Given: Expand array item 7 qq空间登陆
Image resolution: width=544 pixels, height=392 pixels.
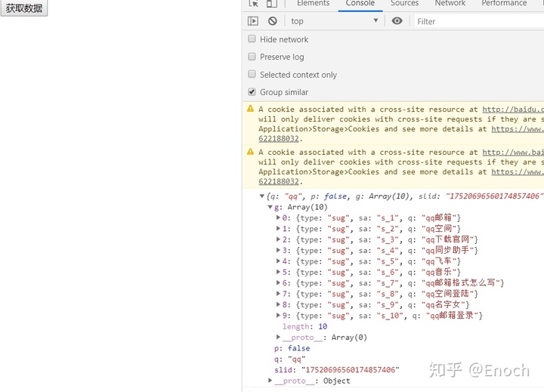Looking at the screenshot, I should point(278,294).
